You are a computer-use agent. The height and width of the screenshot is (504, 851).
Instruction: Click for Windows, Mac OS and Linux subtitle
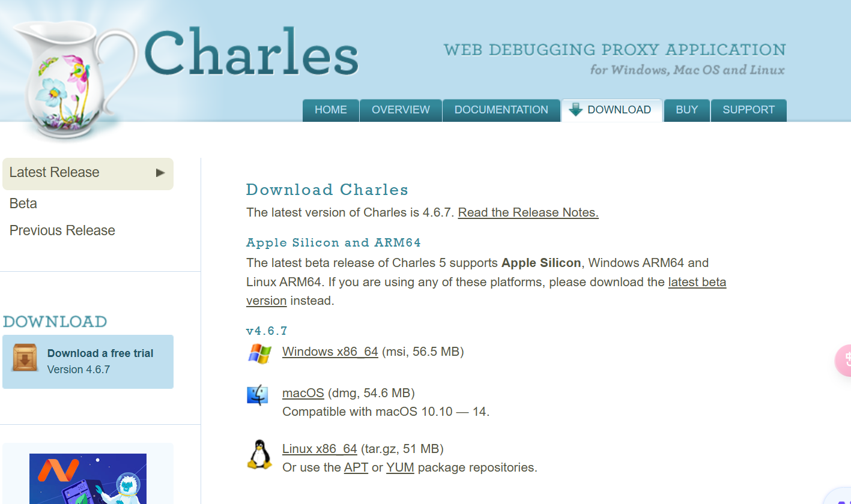[687, 70]
